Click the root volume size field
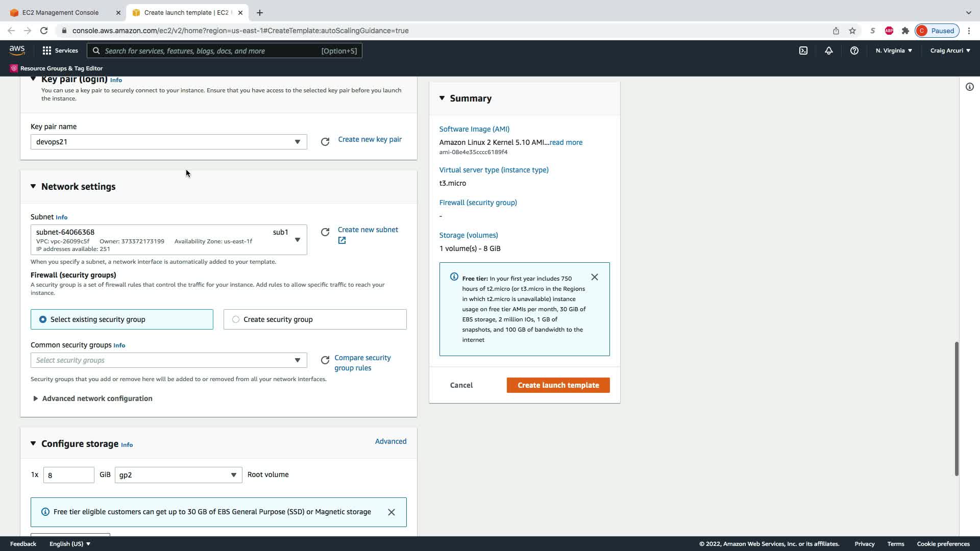Viewport: 980px width, 551px height. click(68, 475)
